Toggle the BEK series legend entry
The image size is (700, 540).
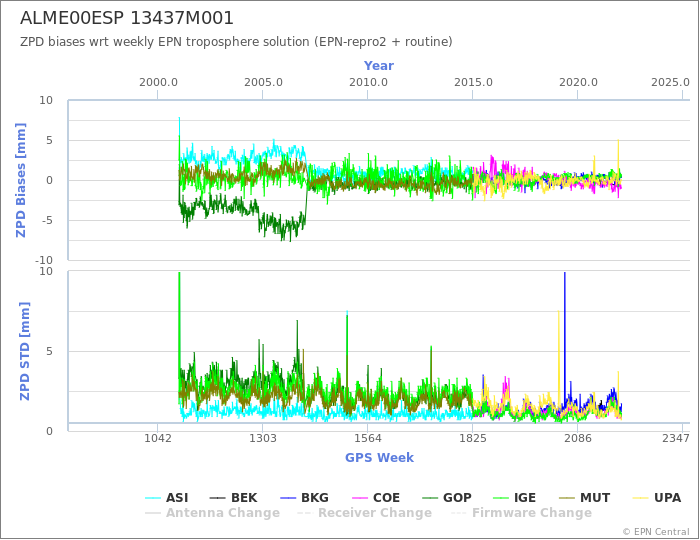coord(233,498)
